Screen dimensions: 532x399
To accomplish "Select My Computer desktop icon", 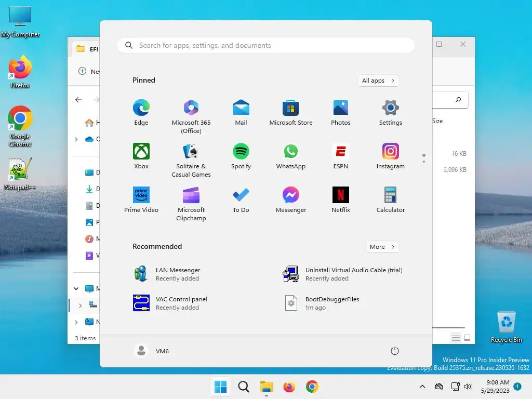I will (x=20, y=22).
